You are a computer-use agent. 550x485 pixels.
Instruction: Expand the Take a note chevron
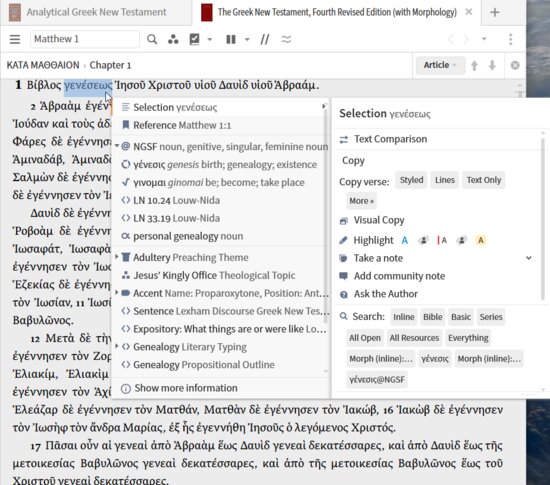[529, 258]
